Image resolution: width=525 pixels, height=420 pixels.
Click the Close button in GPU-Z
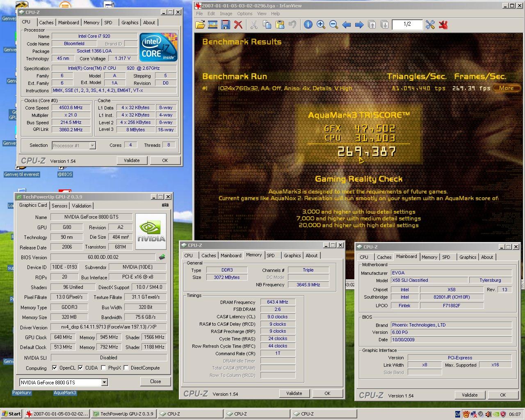(x=155, y=381)
